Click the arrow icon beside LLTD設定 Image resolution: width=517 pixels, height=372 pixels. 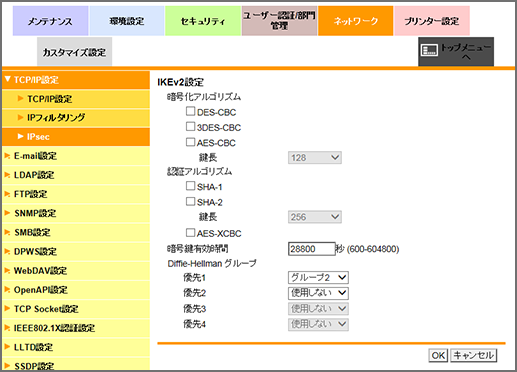7,347
